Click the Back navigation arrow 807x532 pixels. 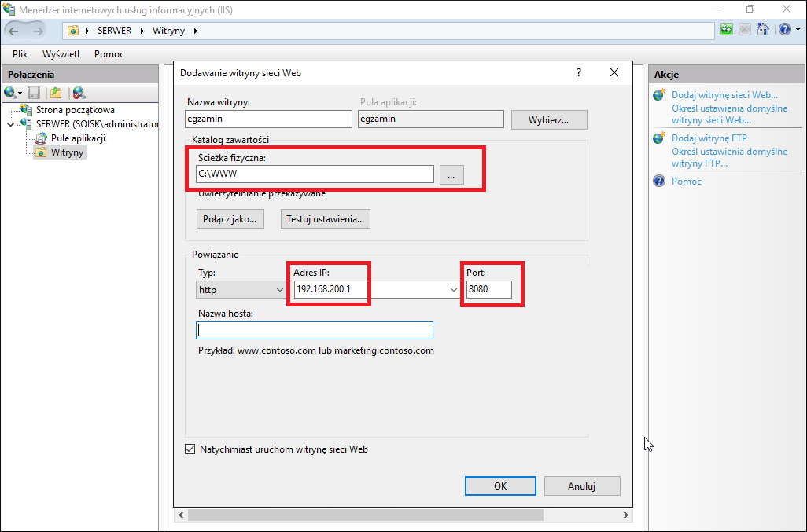[x=13, y=31]
